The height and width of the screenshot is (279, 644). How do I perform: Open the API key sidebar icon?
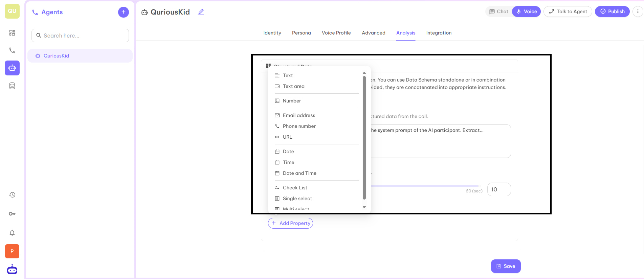click(12, 214)
